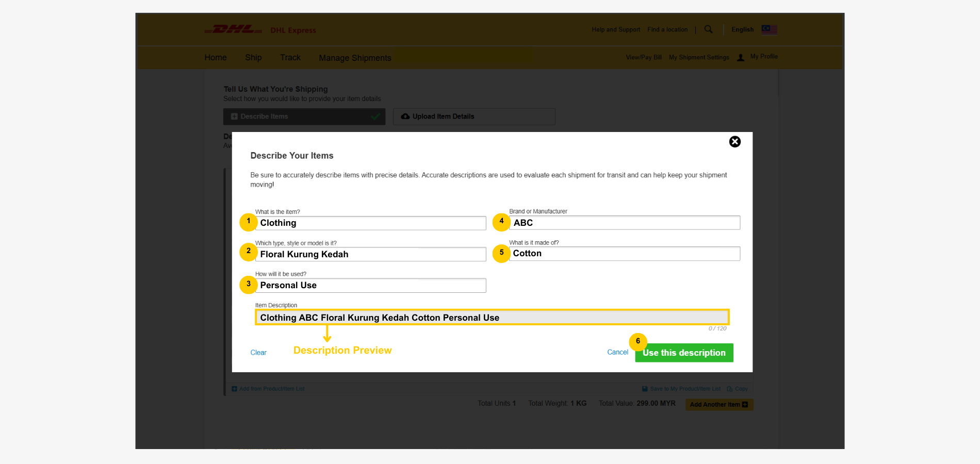Screen dimensions: 980x464
Task: Open the Home menu
Action: [216, 58]
